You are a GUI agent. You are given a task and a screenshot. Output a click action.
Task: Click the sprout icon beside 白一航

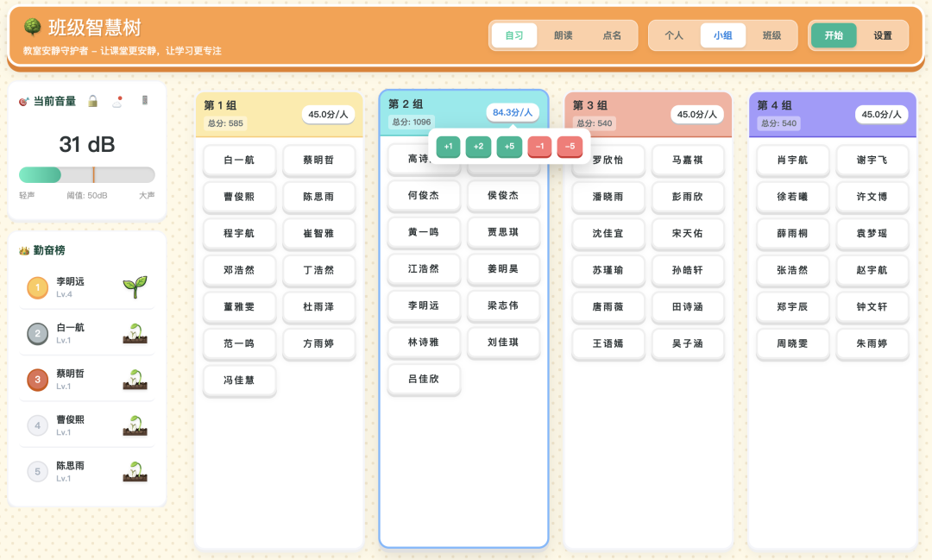136,334
